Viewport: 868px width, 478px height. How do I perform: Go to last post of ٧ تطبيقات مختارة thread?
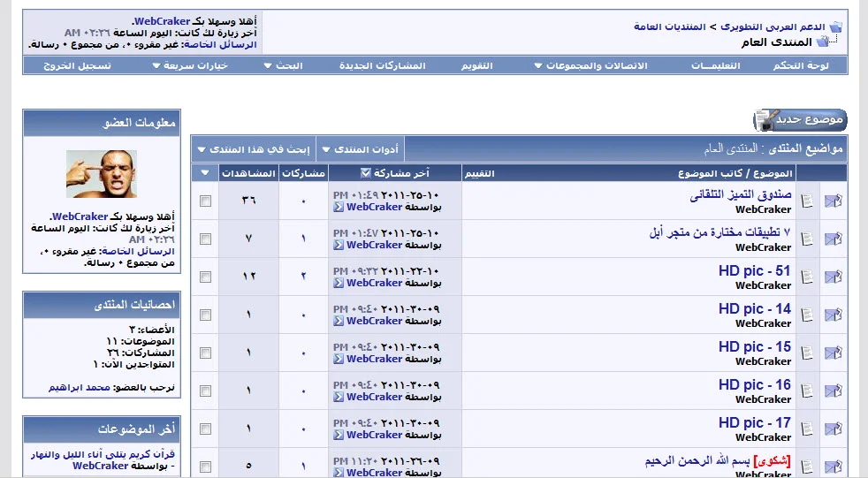coord(339,246)
